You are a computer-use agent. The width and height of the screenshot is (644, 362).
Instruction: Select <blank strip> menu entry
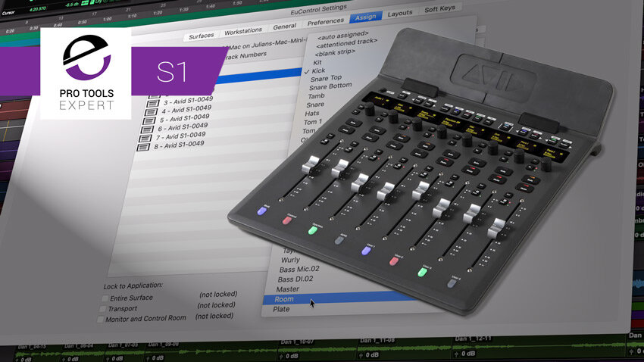point(335,53)
